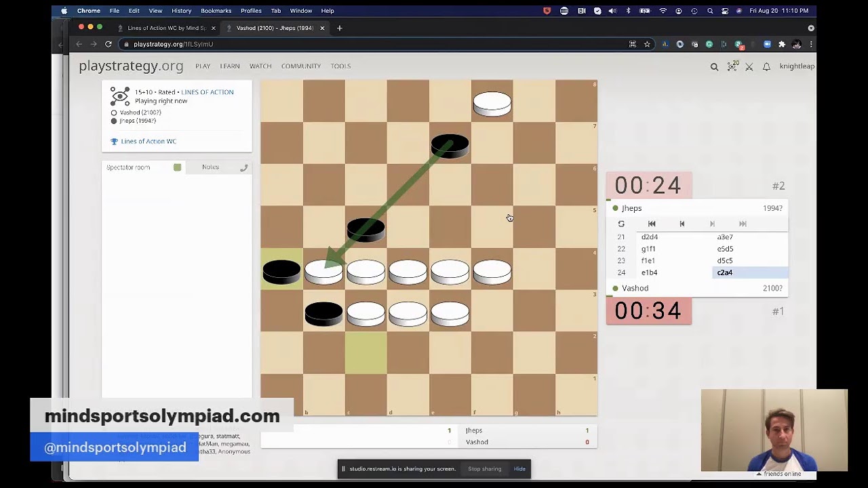Screen dimensions: 868x488
Task: Click the black piece on e7
Action: [450, 145]
